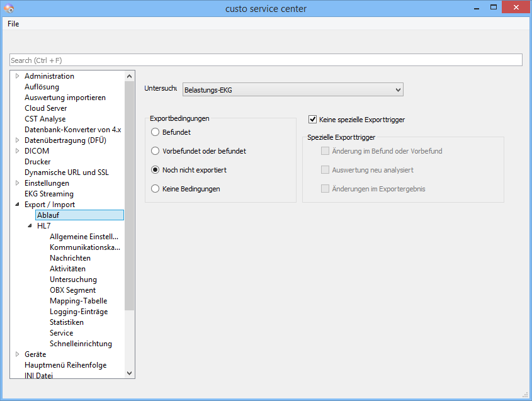The width and height of the screenshot is (532, 401).
Task: Select Vorbefundet oder befundet option
Action: pyautogui.click(x=156, y=151)
